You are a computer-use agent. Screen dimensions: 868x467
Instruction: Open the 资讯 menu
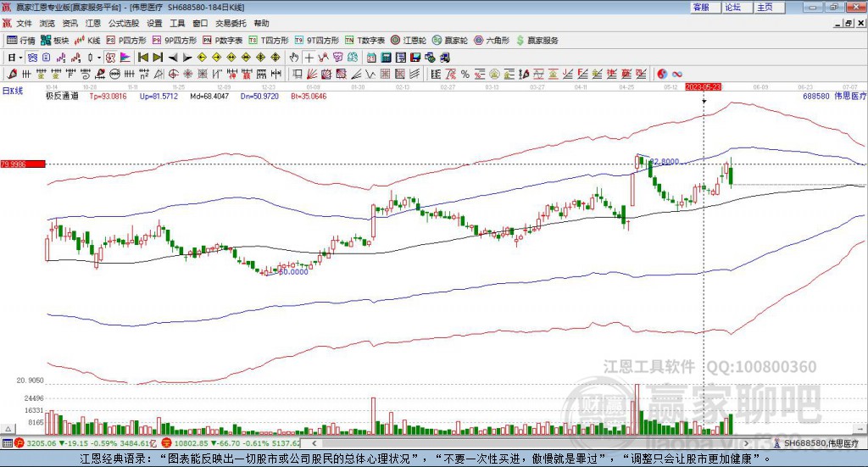click(70, 23)
